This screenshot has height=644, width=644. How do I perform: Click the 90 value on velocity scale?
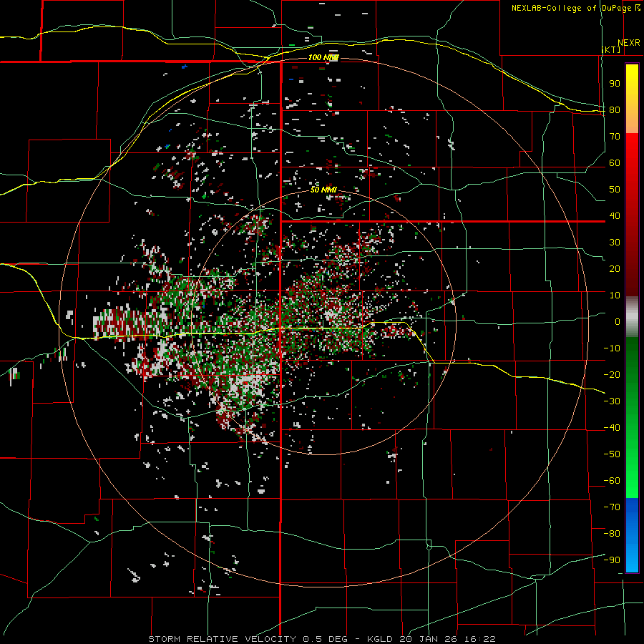coord(615,84)
